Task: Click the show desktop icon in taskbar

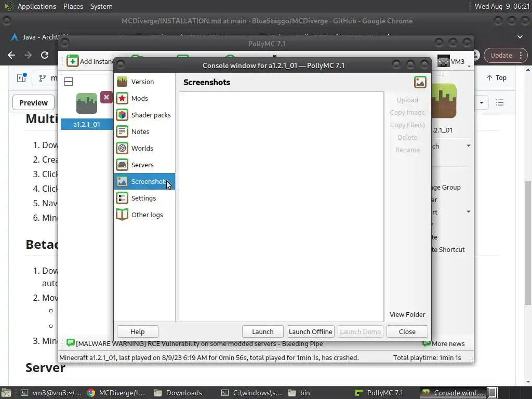Action: [x=6, y=393]
